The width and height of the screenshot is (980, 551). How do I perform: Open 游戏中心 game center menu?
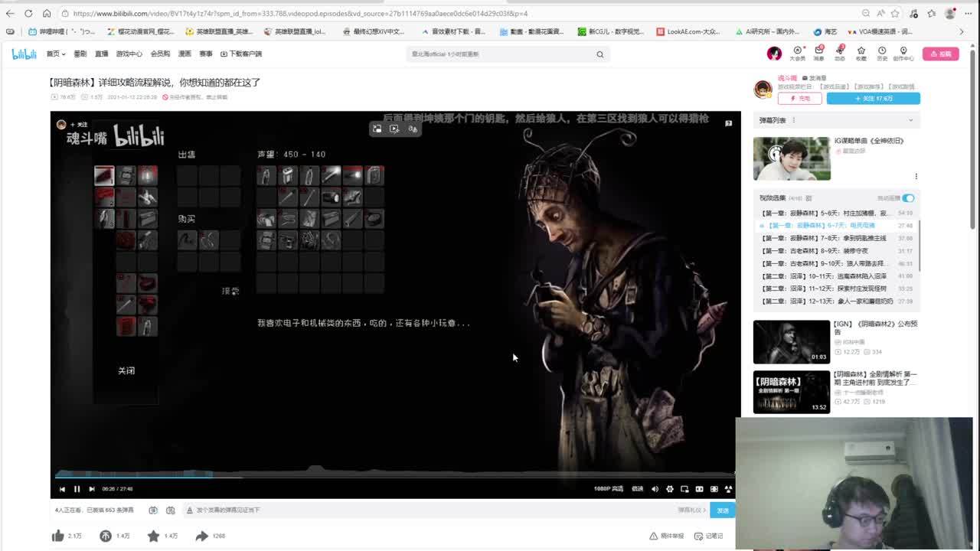[x=129, y=54]
